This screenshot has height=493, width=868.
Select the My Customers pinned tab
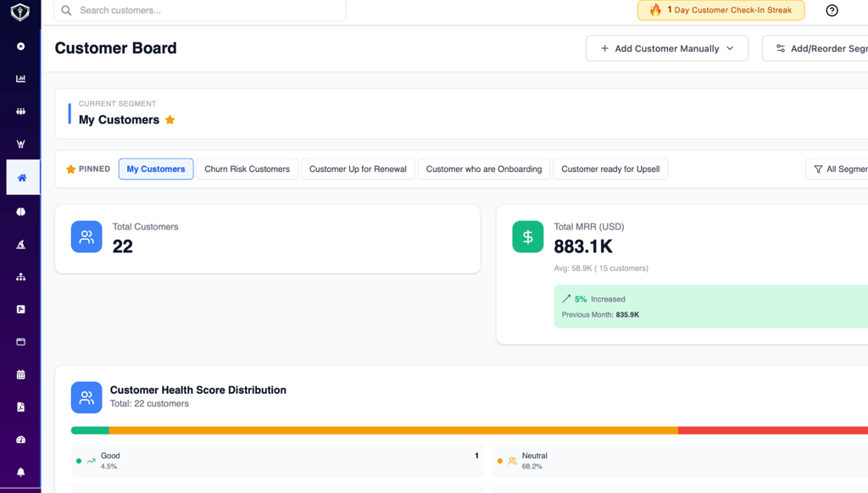(156, 169)
